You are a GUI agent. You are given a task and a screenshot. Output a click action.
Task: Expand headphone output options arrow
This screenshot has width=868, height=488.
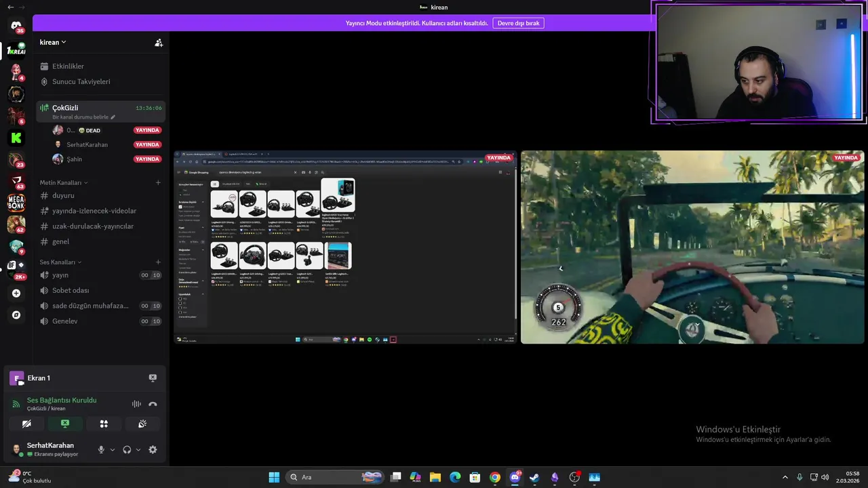coord(138,449)
